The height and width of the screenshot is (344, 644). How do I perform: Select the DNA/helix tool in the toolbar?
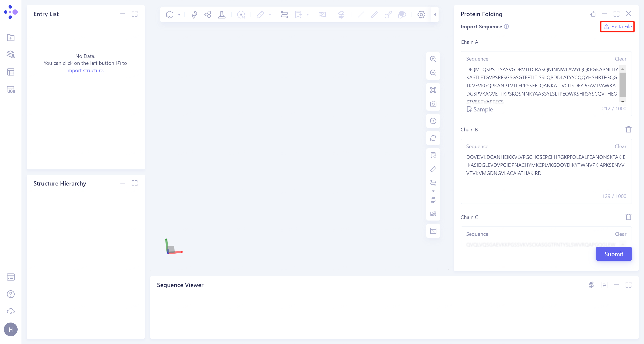pyautogui.click(x=194, y=15)
